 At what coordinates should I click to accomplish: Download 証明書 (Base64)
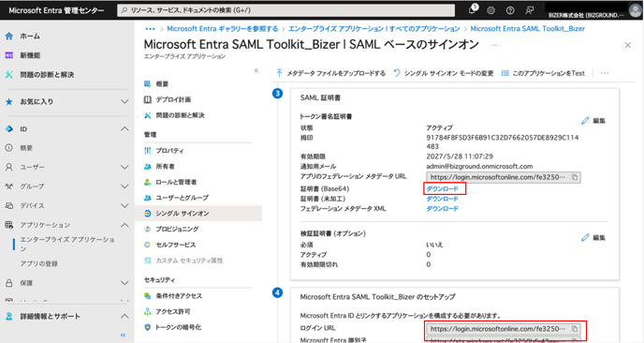(442, 188)
